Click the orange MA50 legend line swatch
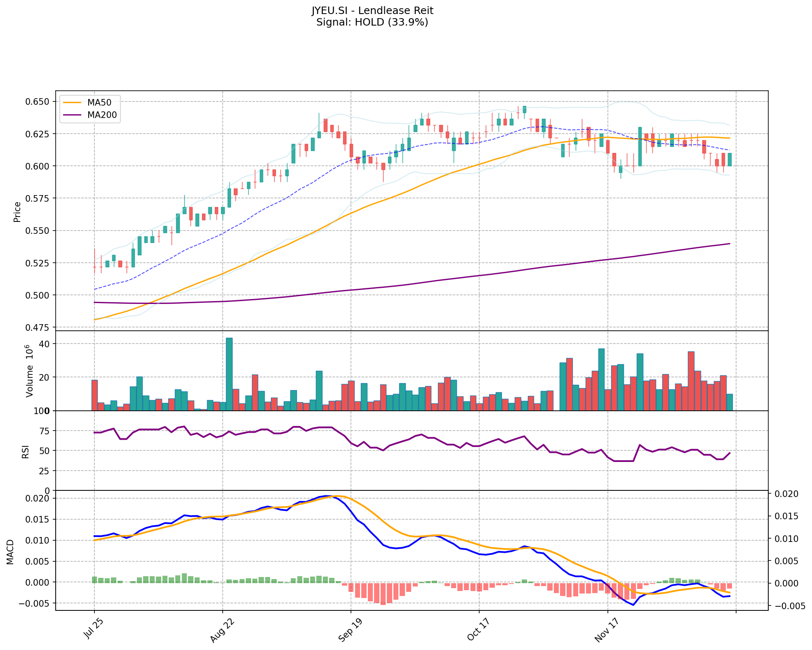Screen dimensions: 812x650 (73, 102)
